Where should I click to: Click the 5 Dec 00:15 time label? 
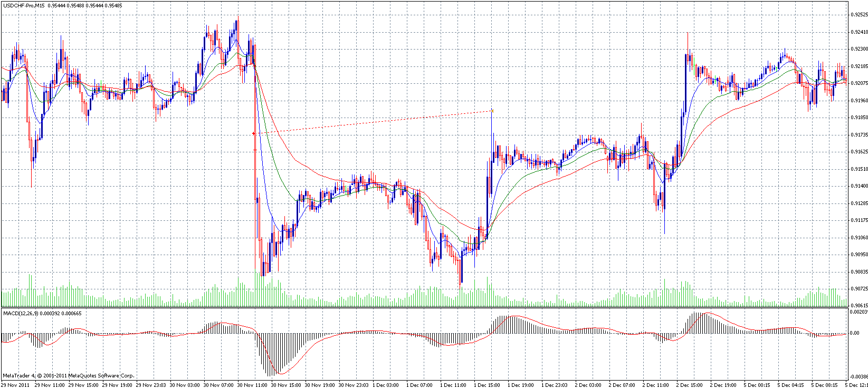[x=757, y=385]
